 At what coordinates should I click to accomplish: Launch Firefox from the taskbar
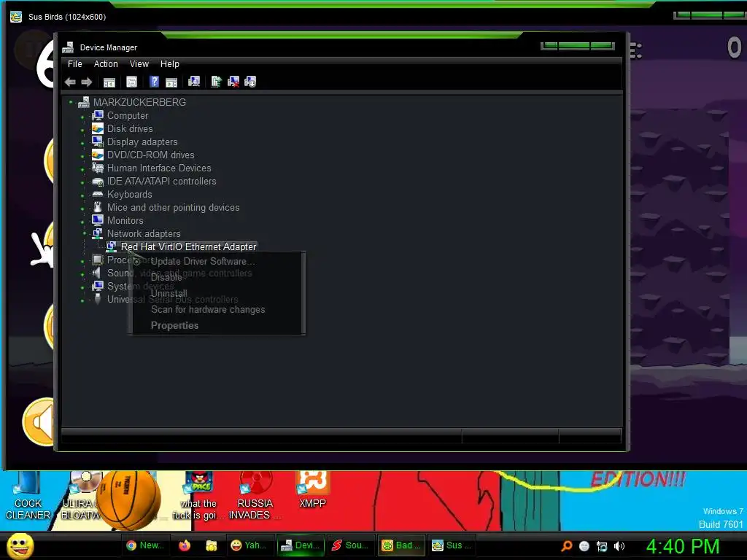[185, 545]
